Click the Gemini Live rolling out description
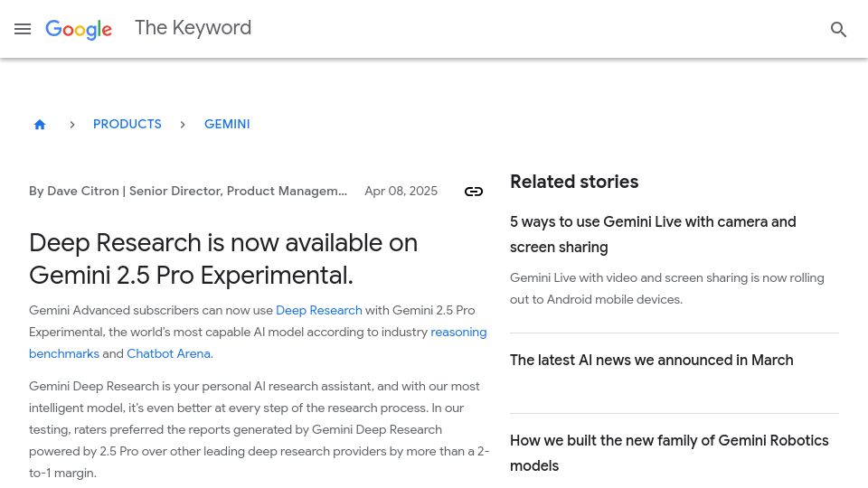The width and height of the screenshot is (868, 488). pyautogui.click(x=667, y=288)
